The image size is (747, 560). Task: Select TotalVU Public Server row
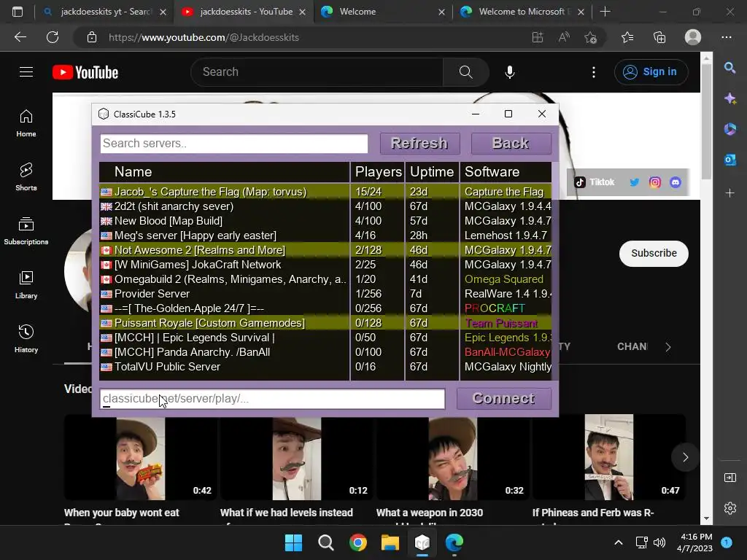325,367
